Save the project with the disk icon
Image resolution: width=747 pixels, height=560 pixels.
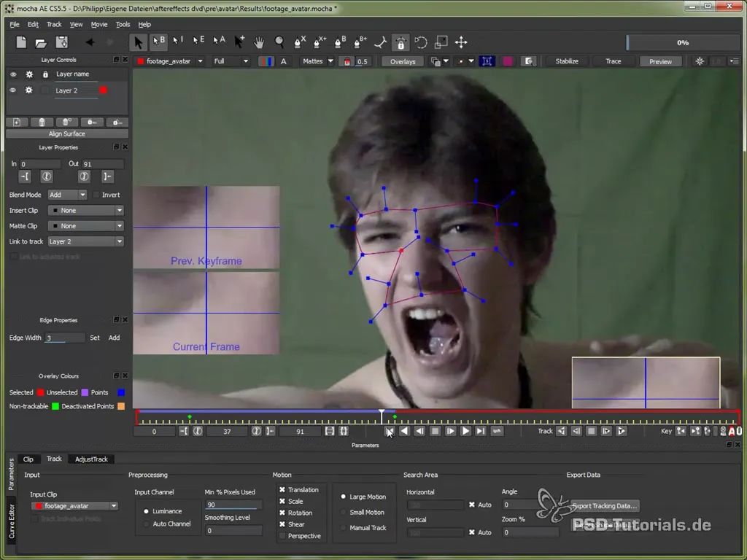(61, 42)
